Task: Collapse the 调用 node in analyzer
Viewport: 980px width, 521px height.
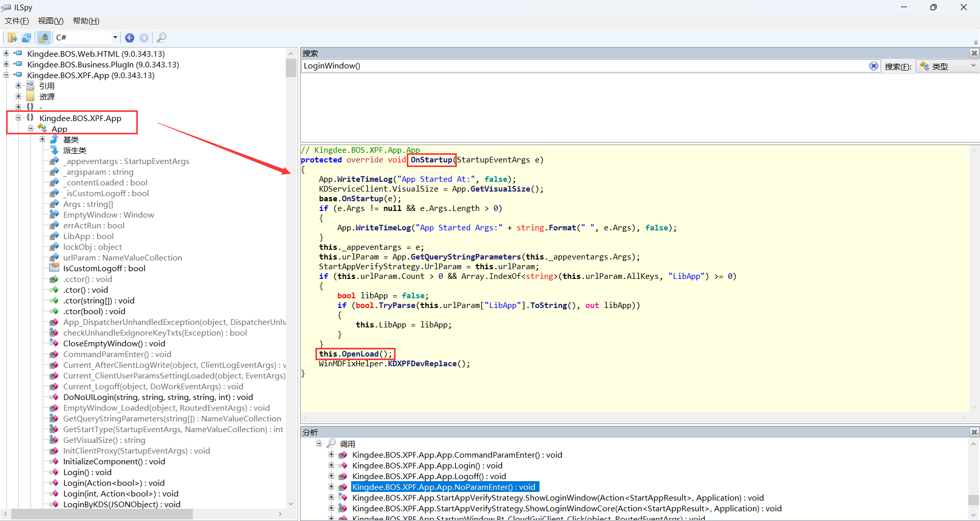Action: tap(319, 443)
